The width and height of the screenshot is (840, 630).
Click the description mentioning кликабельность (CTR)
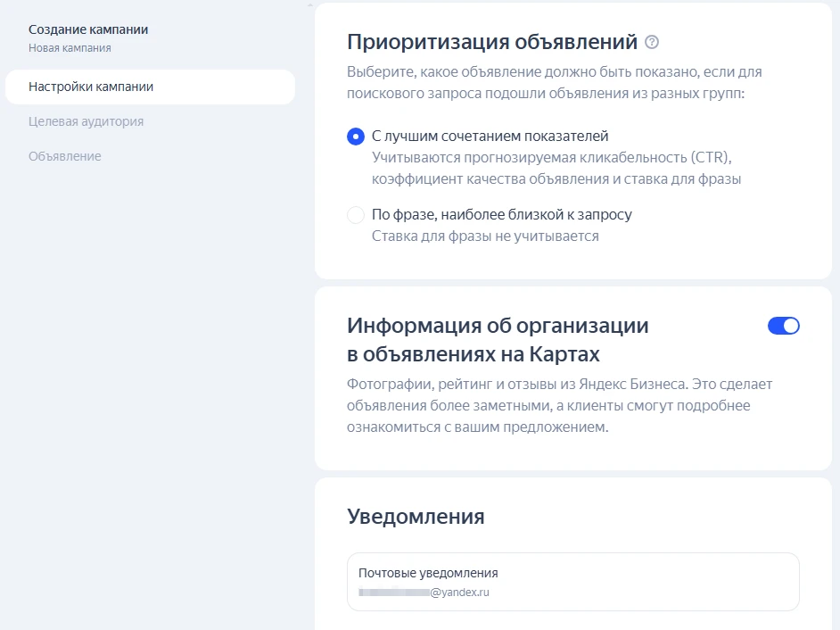[556, 169]
